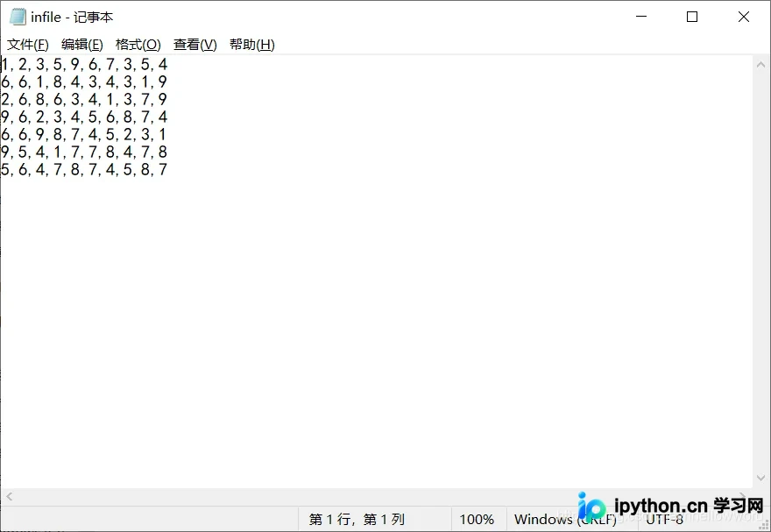Viewport: 771px width, 532px height.
Task: Open the 文件(F) menu
Action: 28,45
